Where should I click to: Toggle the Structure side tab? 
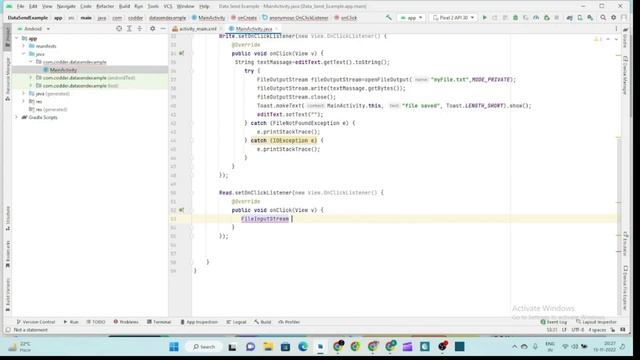tap(7, 218)
